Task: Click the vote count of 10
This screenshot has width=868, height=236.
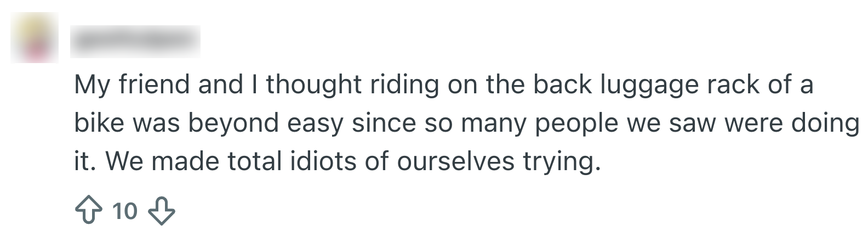Action: coord(124,211)
